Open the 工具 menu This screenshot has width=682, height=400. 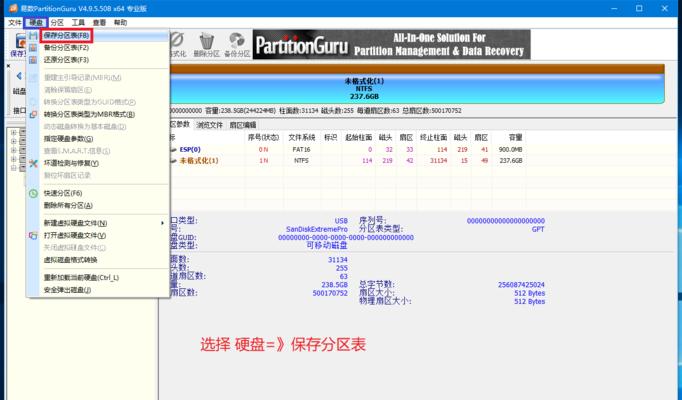(x=78, y=23)
